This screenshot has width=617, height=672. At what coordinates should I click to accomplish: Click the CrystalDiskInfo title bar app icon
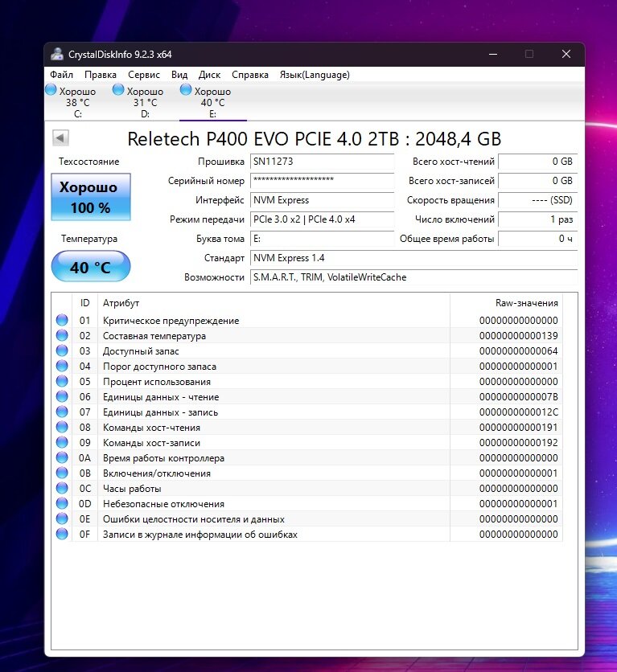57,54
